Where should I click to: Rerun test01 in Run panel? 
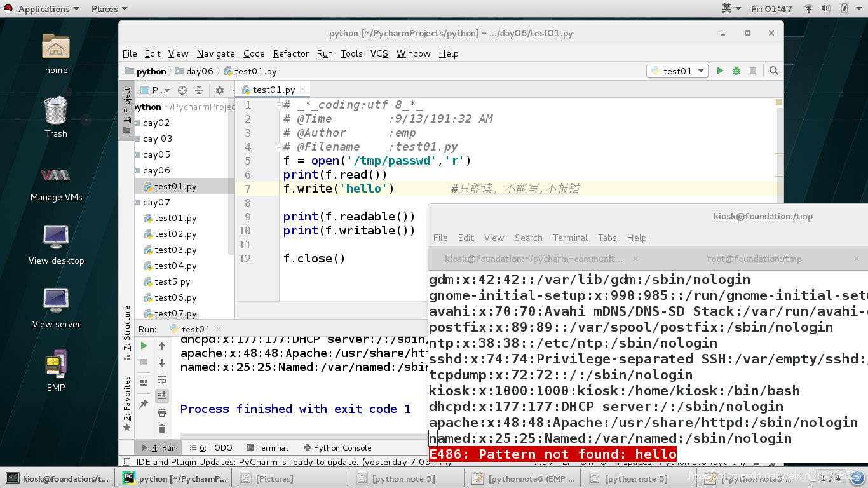144,346
